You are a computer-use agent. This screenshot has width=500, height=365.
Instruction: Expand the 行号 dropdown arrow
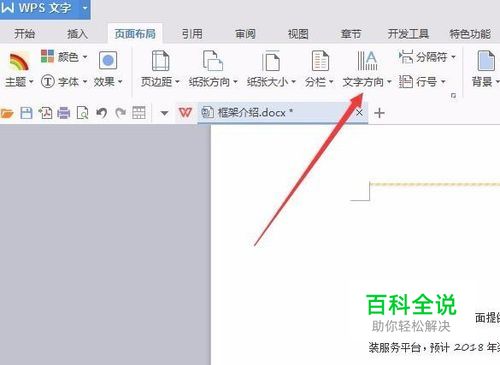coord(443,82)
